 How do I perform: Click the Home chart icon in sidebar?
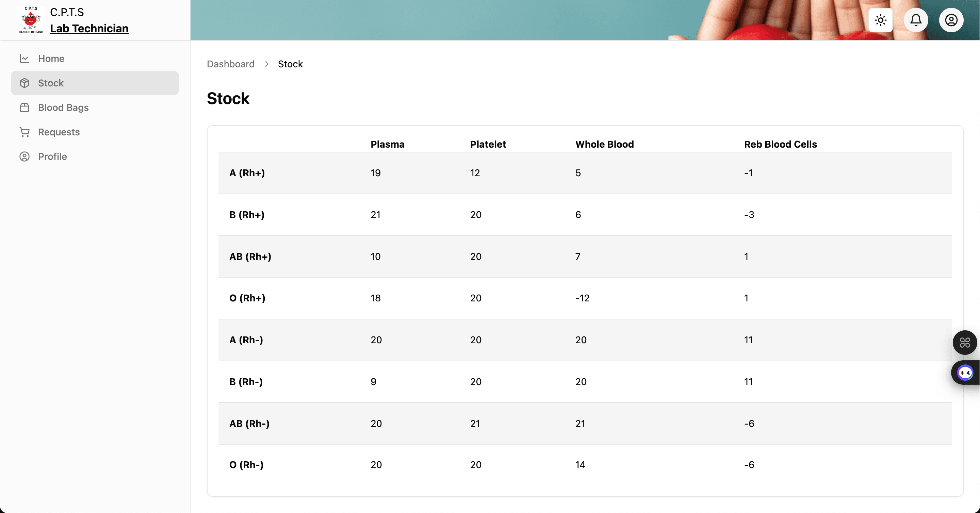click(x=24, y=59)
